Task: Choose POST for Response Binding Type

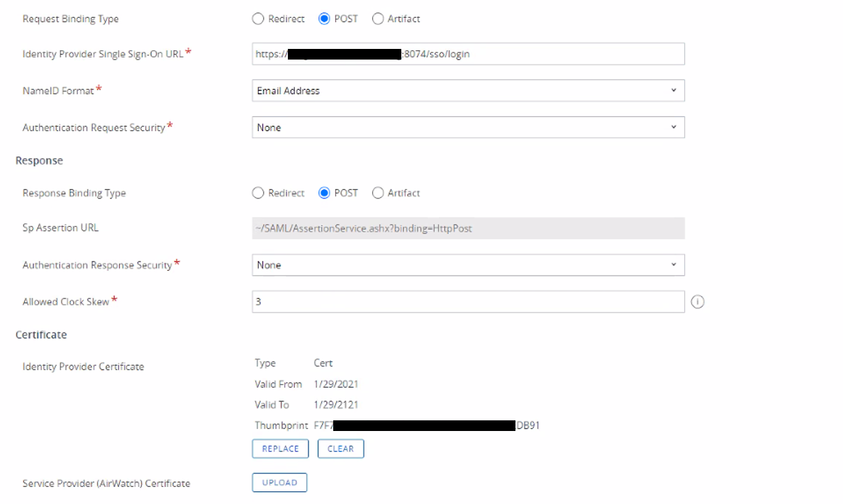Action: pyautogui.click(x=325, y=193)
